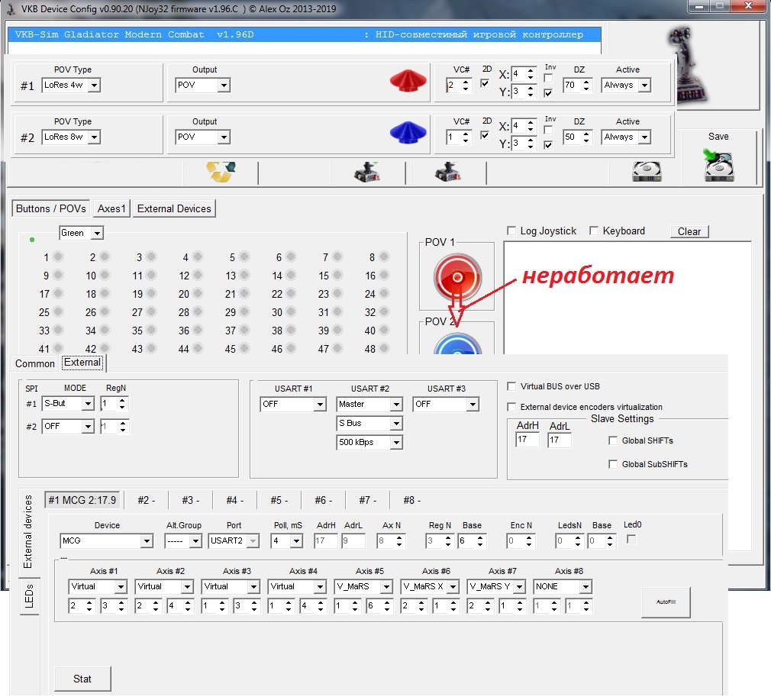Image resolution: width=771 pixels, height=700 pixels.
Task: Toggle the Led0 checkbox
Action: [631, 539]
